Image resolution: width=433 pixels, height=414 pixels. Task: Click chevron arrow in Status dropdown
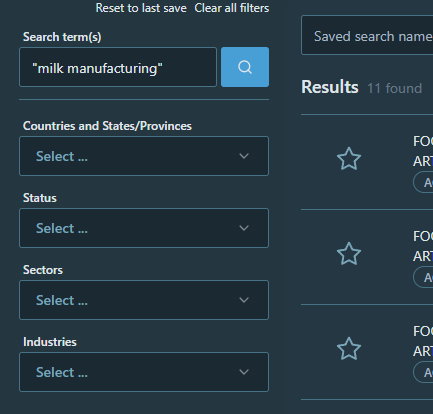[244, 228]
